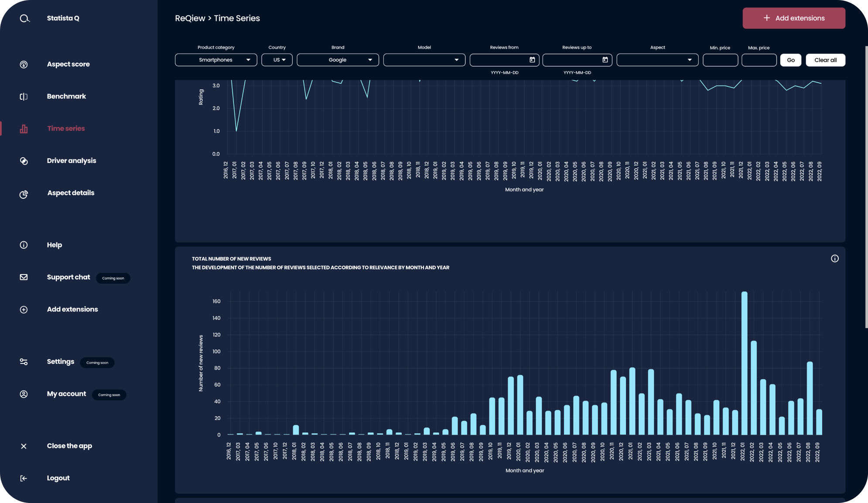This screenshot has width=868, height=503.
Task: Open the Model dropdown
Action: pos(424,60)
